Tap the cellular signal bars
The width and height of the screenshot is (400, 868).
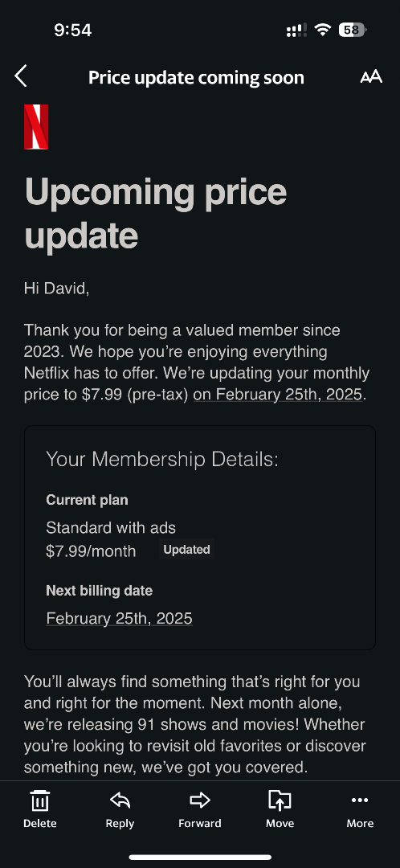click(296, 31)
